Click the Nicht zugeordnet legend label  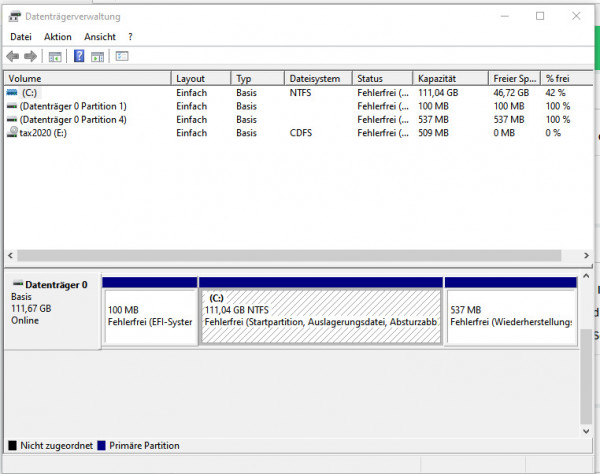57,446
